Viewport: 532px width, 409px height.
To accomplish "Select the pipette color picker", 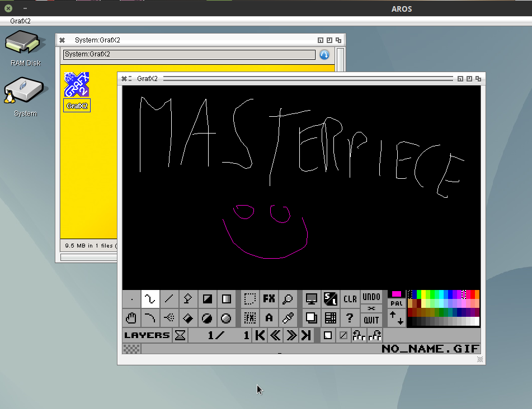I will (288, 318).
